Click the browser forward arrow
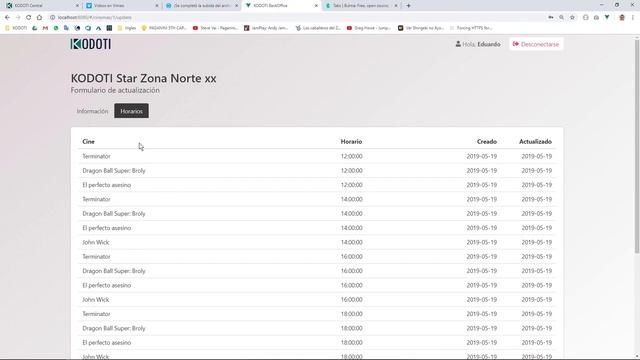640x360 pixels. coord(18,18)
